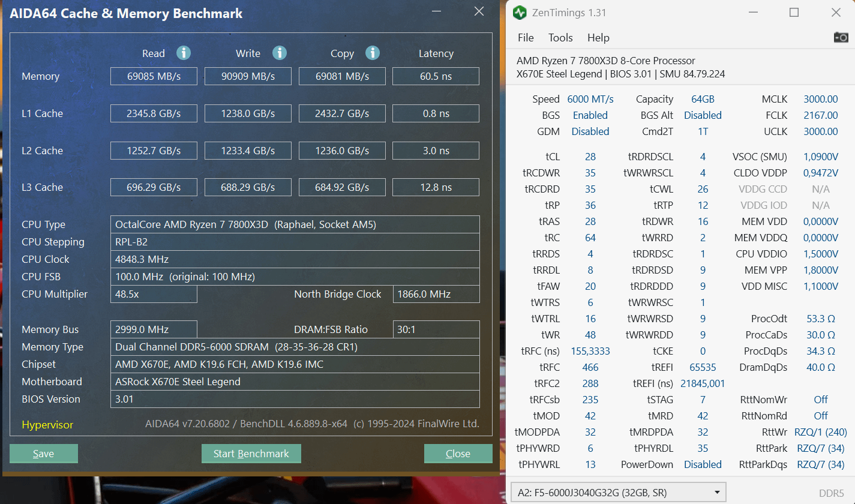
Task: Click Start Benchmark in AIDA64
Action: tap(251, 454)
